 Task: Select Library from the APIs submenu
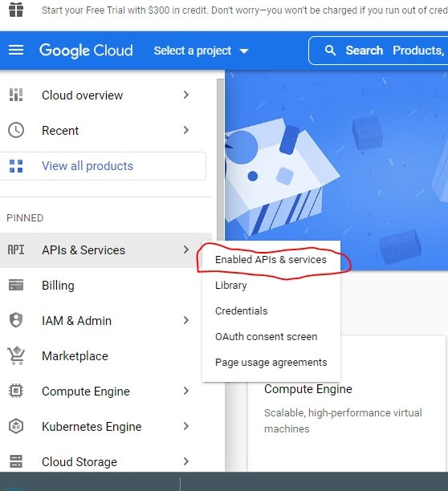pyautogui.click(x=271, y=286)
